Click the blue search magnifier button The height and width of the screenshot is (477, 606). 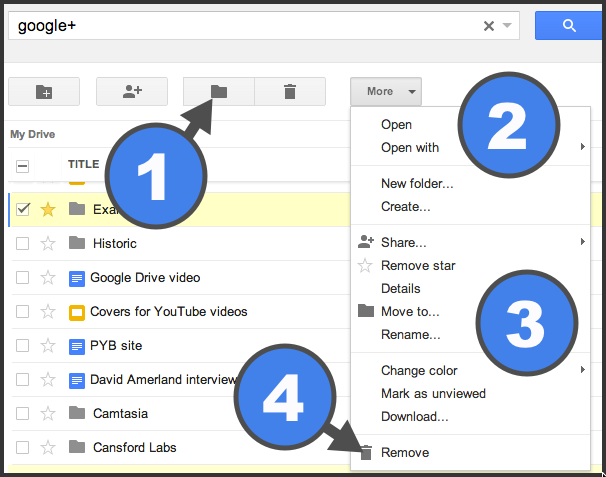point(569,26)
